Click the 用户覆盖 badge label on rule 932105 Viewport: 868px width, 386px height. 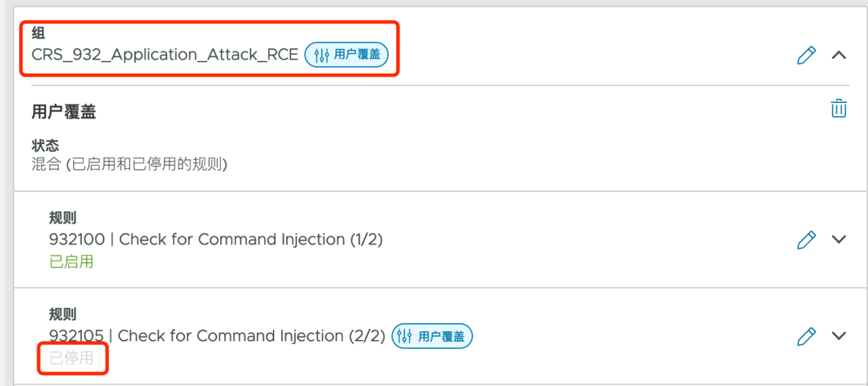(441, 336)
